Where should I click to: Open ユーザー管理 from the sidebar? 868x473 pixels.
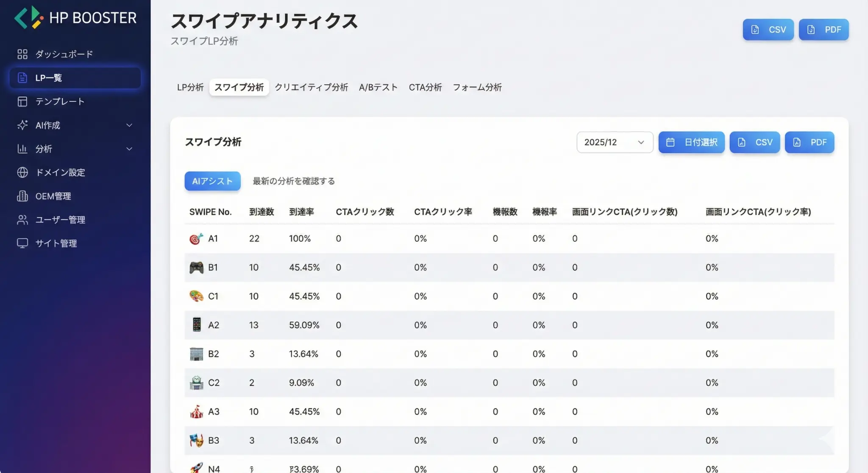(x=22, y=220)
